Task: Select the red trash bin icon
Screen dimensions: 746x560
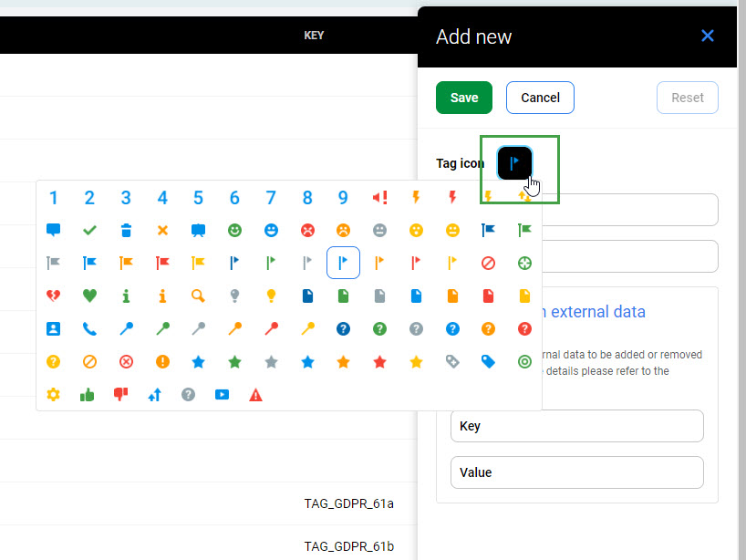Action: click(x=126, y=230)
